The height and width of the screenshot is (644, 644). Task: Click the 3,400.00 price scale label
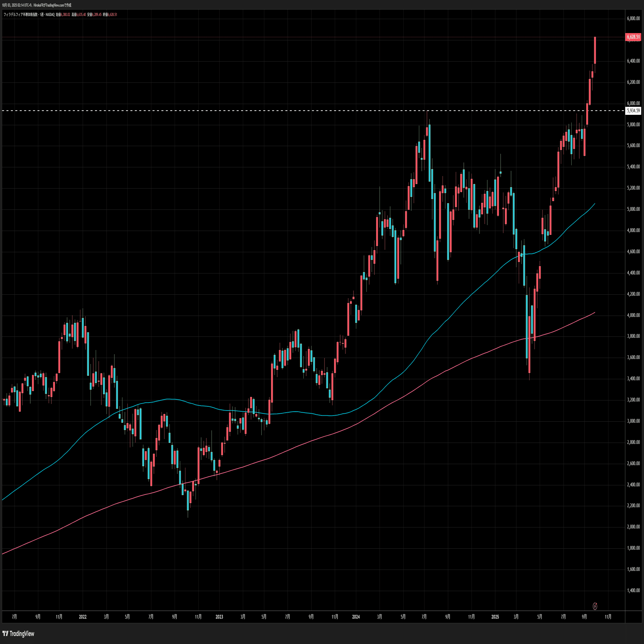[633, 379]
